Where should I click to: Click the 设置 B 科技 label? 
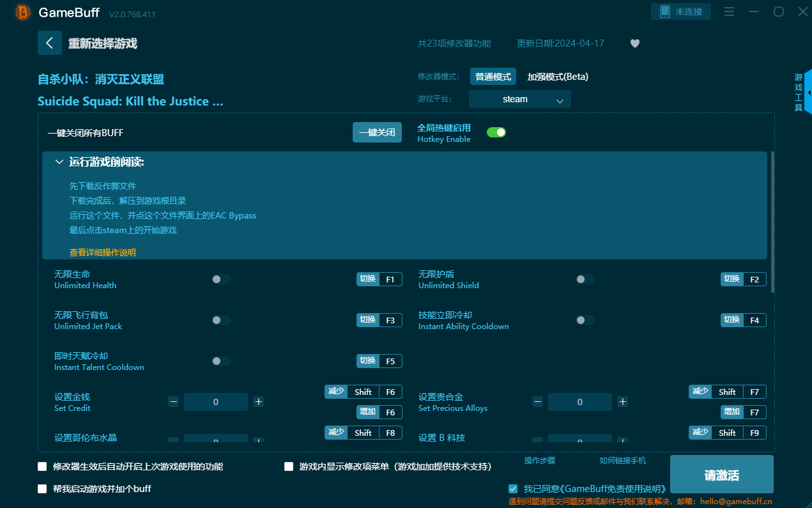(441, 438)
